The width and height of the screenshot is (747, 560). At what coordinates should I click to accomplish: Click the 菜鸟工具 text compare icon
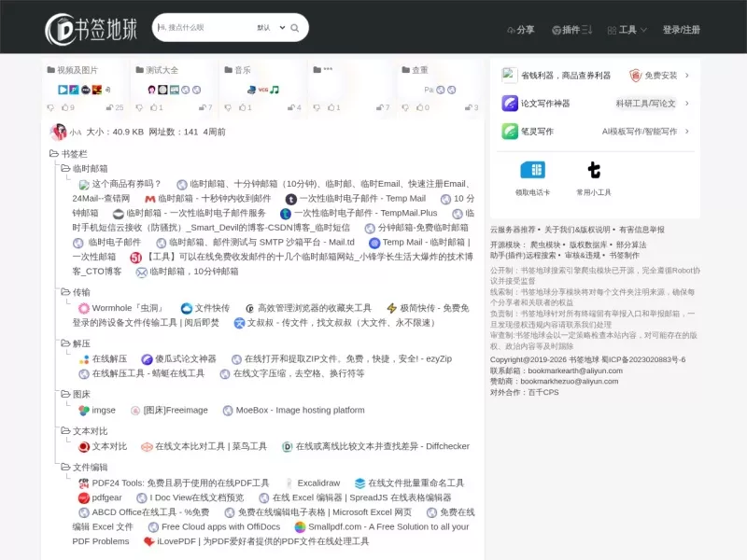147,447
